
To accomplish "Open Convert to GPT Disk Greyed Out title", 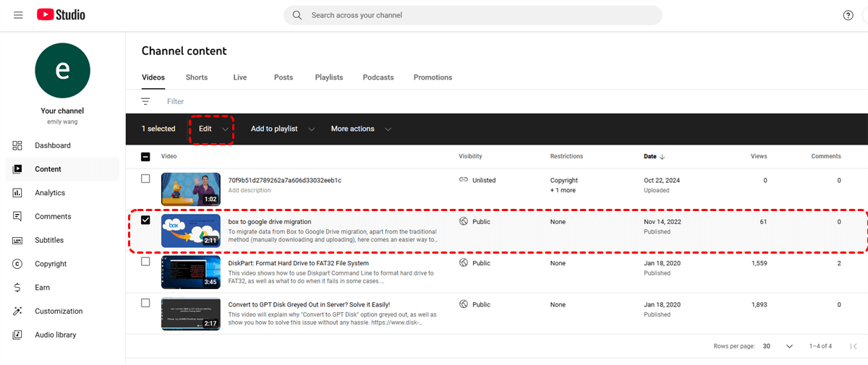I will pyautogui.click(x=309, y=304).
